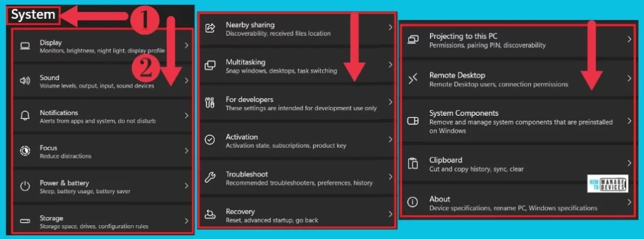Click 'Remote Desktop users, connection permissions' text
This screenshot has width=644, height=239.
[499, 84]
